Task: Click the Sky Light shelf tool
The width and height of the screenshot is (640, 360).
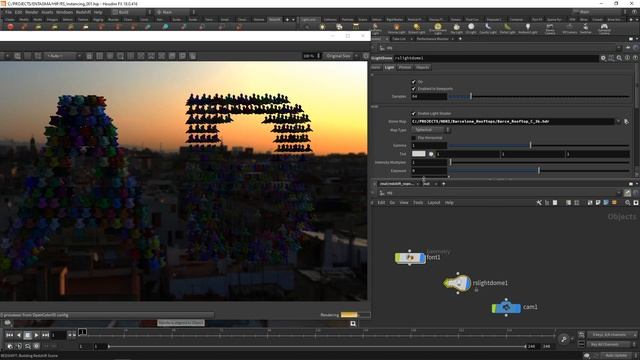Action: pos(456,28)
